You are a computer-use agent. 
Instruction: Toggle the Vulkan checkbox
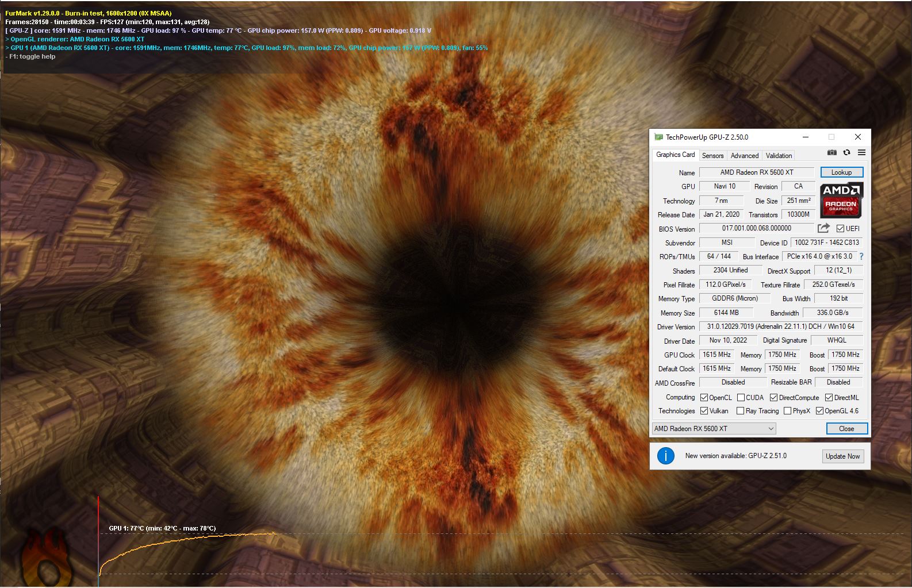(x=704, y=411)
